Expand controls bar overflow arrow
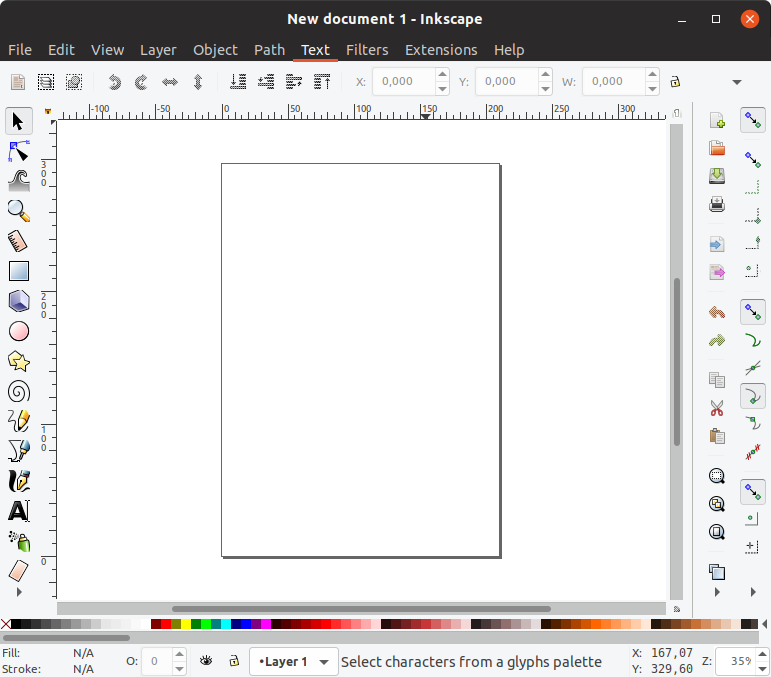Image resolution: width=771 pixels, height=677 pixels. coord(737,82)
